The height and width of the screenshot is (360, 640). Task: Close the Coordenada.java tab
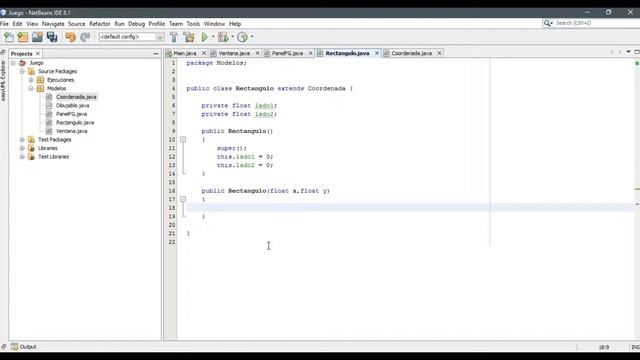coord(439,53)
